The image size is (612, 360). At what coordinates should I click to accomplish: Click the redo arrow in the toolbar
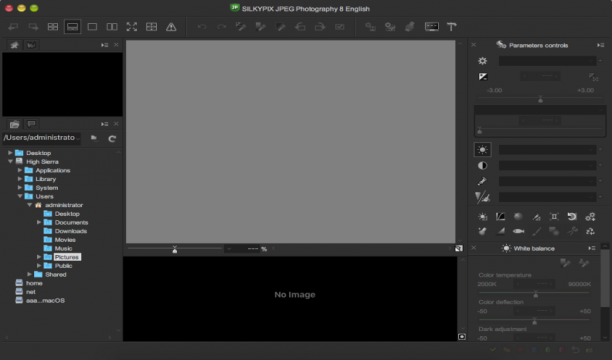click(221, 27)
